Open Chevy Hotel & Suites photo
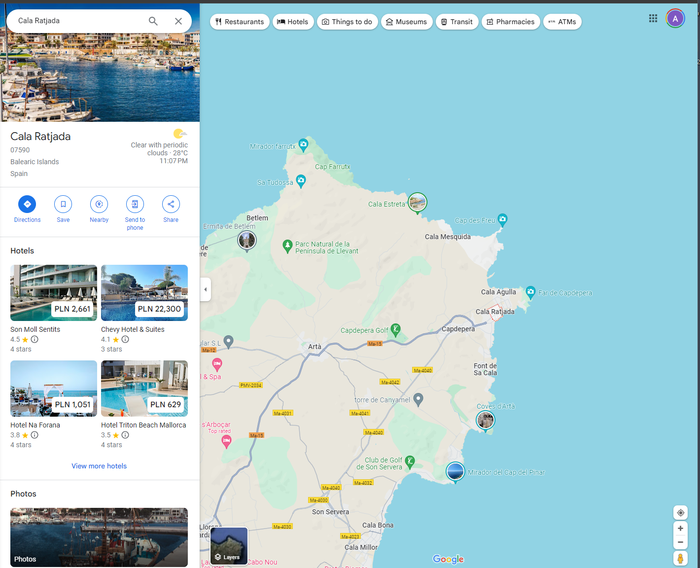This screenshot has height=568, width=700. 144,292
